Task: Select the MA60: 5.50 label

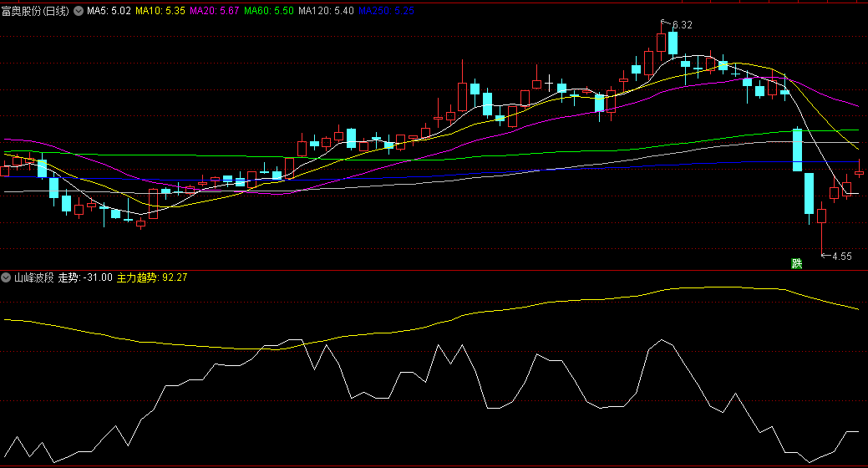Action: coord(268,11)
